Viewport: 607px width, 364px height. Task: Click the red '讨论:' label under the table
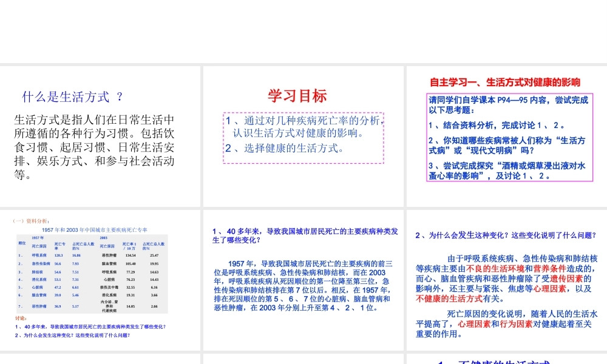(x=21, y=318)
